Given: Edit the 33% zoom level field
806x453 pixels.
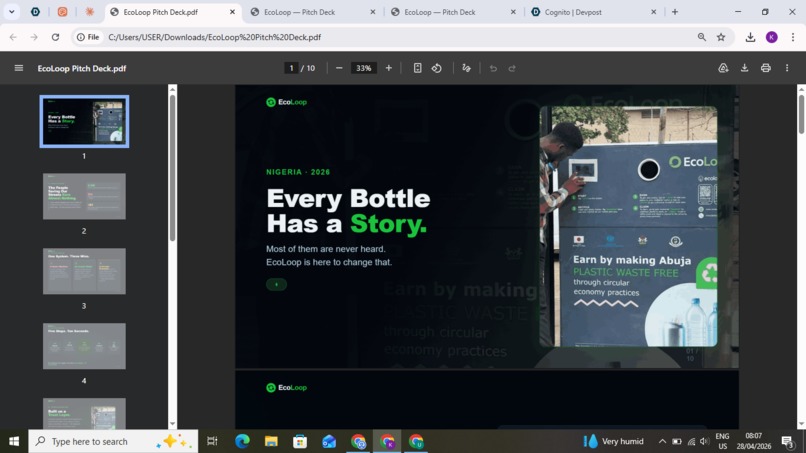Looking at the screenshot, I should pyautogui.click(x=363, y=68).
